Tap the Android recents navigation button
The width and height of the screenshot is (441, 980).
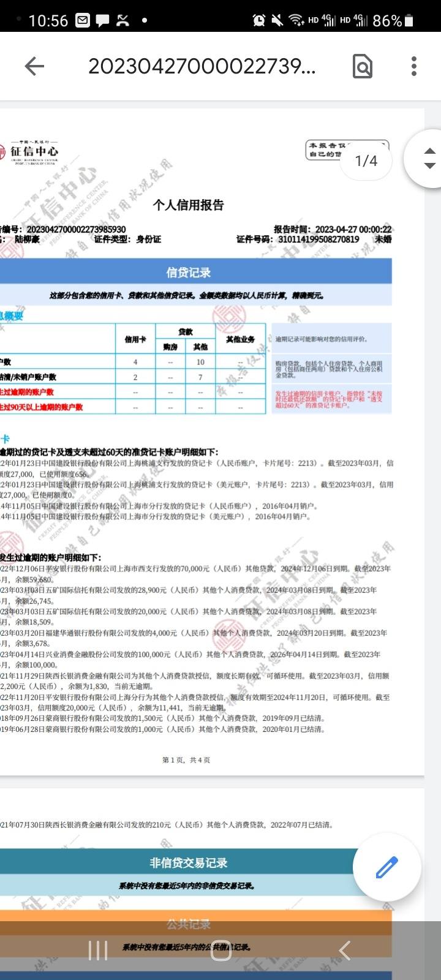(98, 950)
